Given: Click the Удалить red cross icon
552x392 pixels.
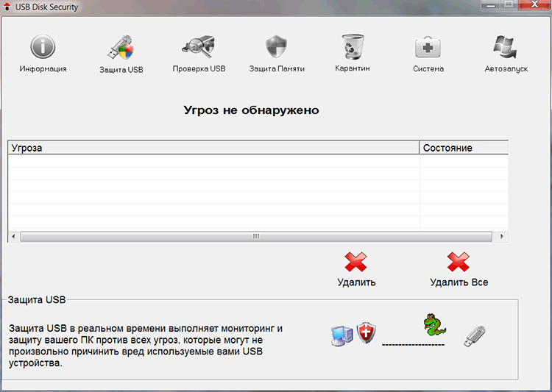Looking at the screenshot, I should click(356, 262).
